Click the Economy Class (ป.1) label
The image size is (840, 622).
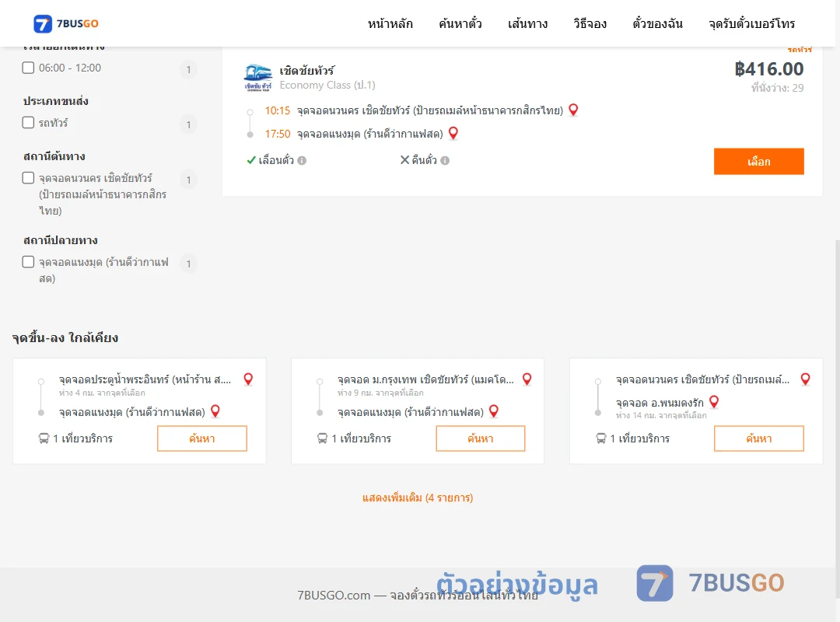click(327, 86)
